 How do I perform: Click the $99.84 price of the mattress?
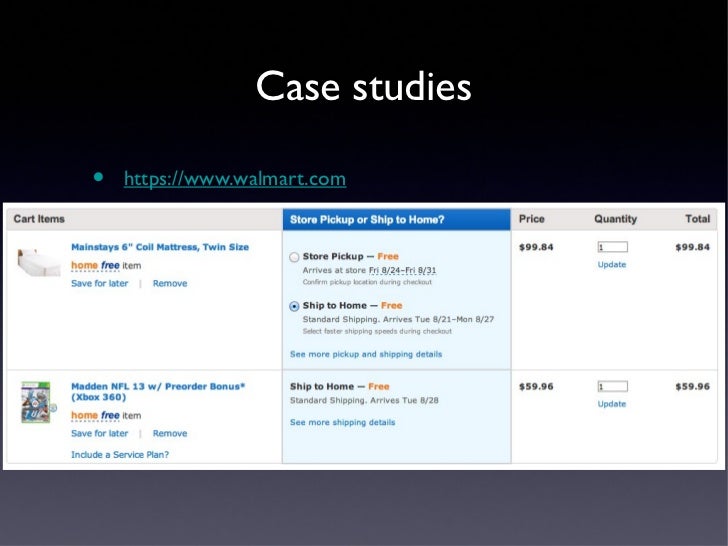click(x=536, y=247)
